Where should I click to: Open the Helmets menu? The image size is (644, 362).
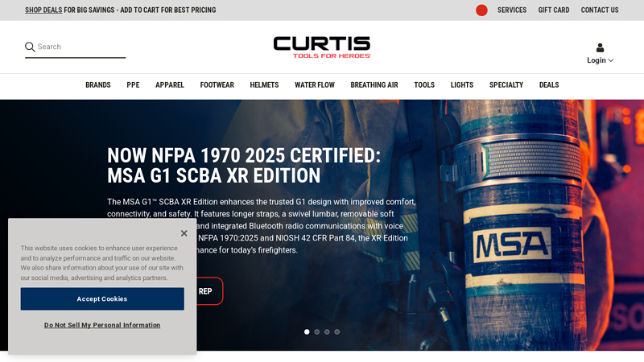coord(264,85)
